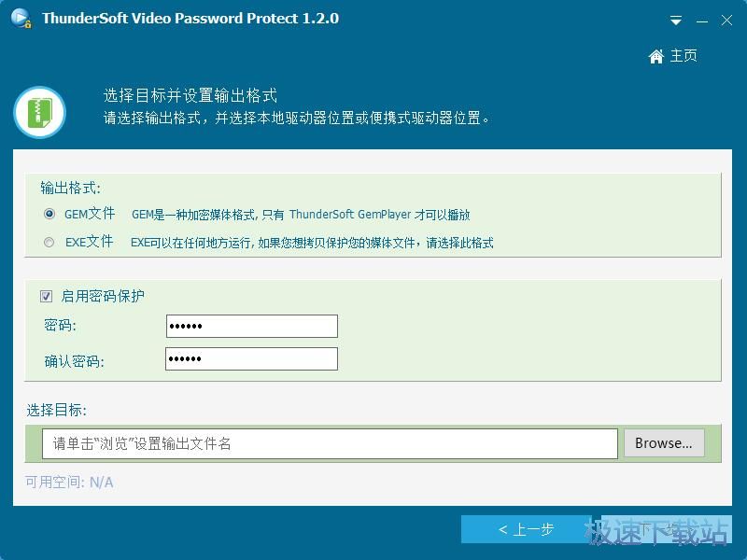Screen dimensions: 747x560
Task: Click the 可用空间: N/A text
Action: [69, 483]
